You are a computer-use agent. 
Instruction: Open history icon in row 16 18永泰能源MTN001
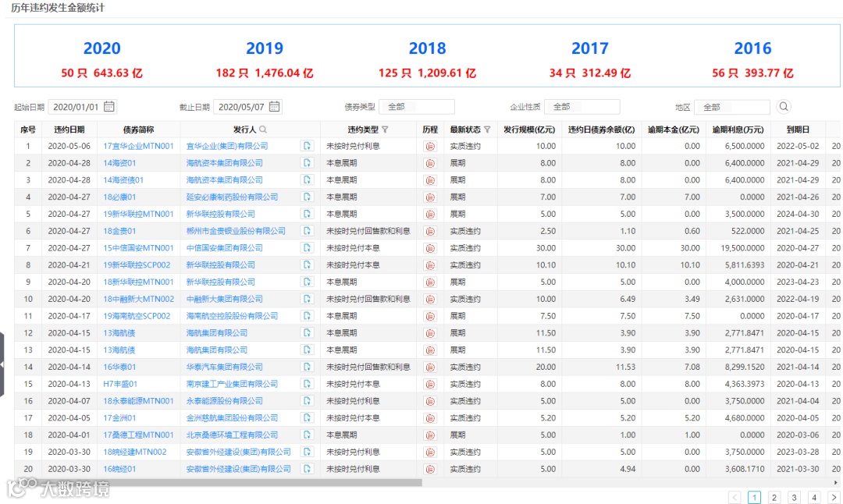point(430,401)
